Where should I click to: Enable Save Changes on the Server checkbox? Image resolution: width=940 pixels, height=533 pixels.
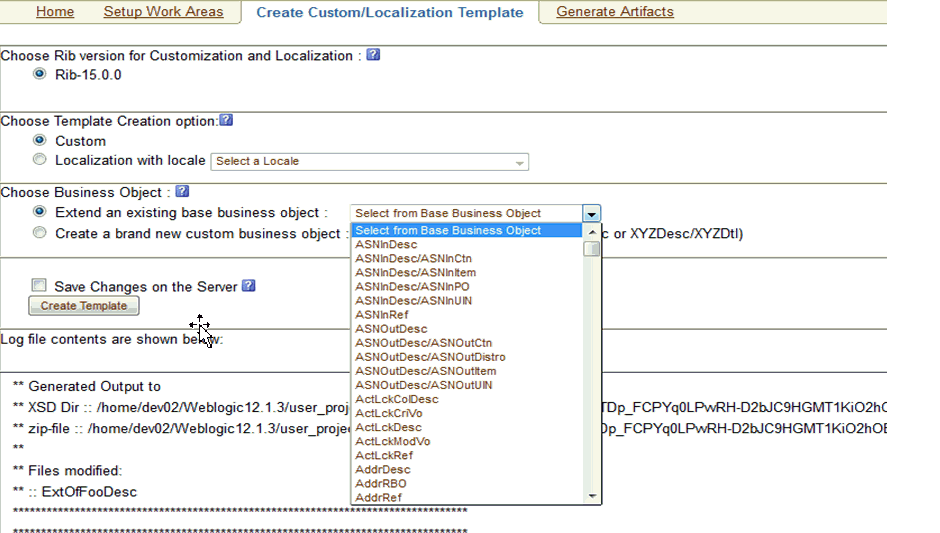point(39,285)
